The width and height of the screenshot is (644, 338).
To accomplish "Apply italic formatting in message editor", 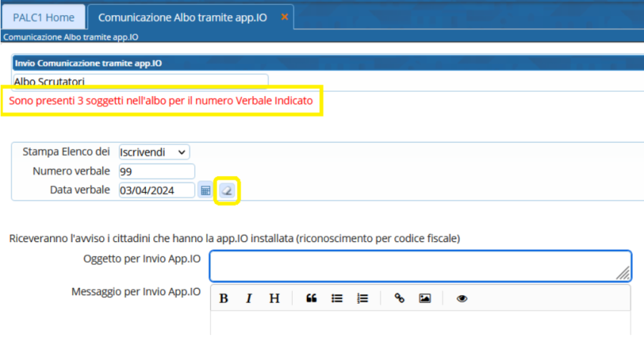I will 249,299.
